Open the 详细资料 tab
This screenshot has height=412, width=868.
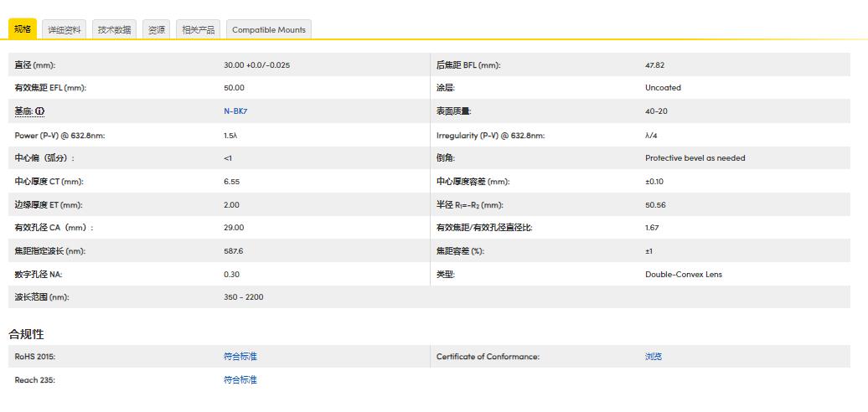65,30
